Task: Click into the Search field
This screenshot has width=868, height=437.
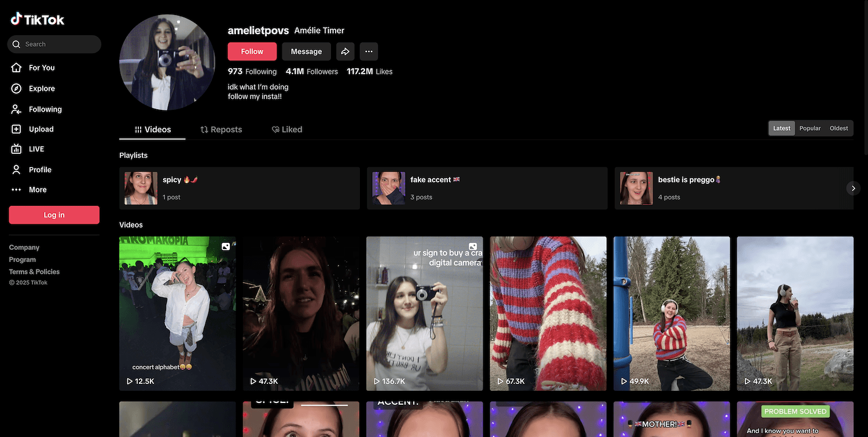Action: (x=58, y=45)
